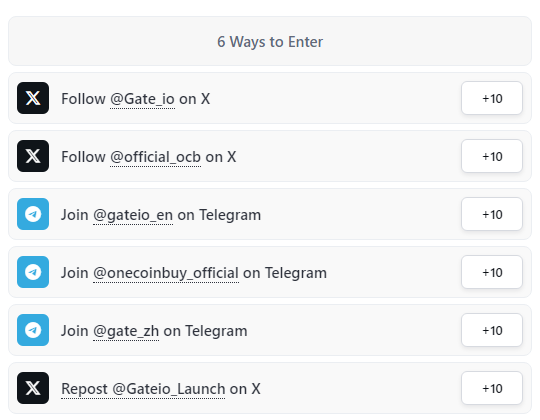Click the X icon beside Repost @Gateio_Launch

tap(33, 388)
